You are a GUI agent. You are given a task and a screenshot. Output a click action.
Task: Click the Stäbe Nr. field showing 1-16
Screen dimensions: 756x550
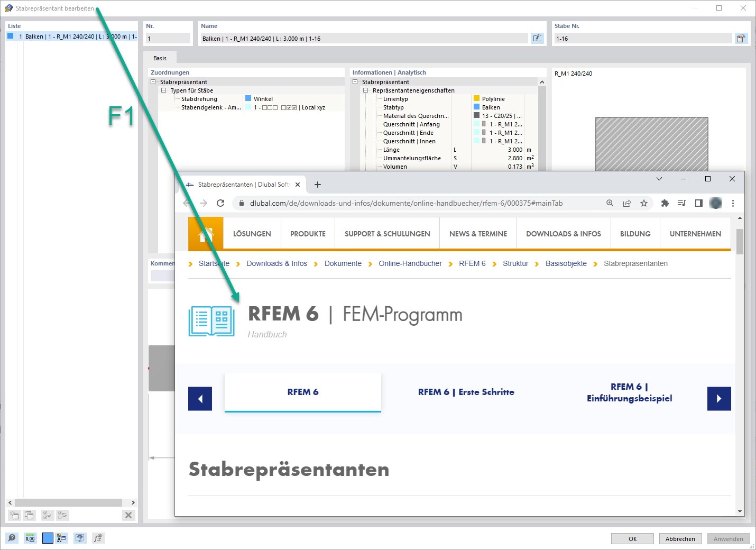[643, 38]
